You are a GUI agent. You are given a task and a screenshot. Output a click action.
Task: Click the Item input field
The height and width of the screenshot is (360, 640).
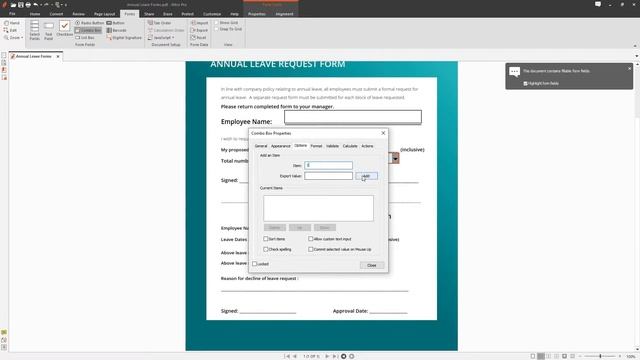[x=328, y=165]
